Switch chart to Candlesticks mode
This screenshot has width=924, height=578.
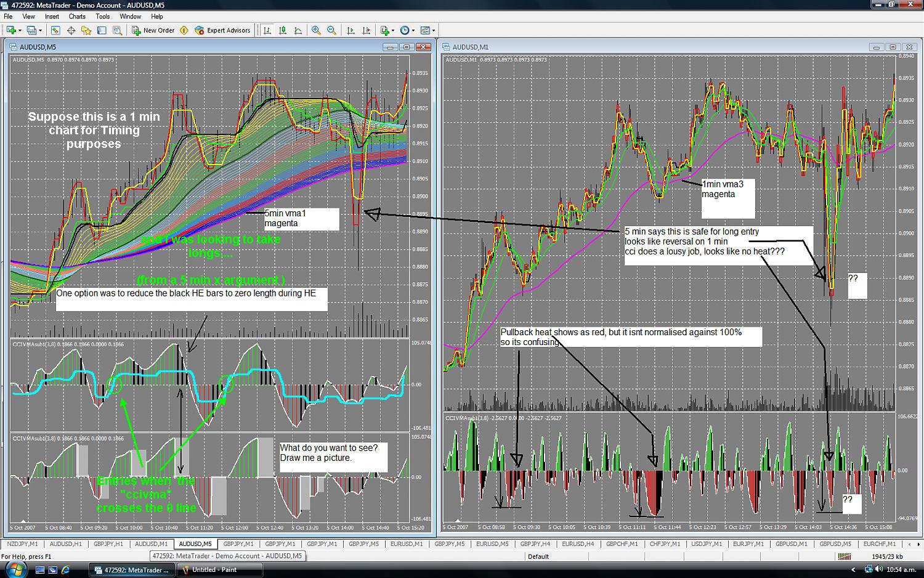coord(283,30)
